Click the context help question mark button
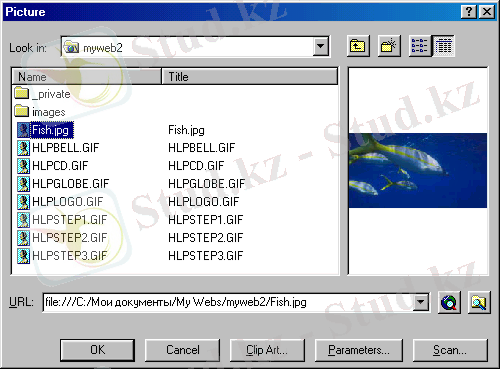This screenshot has height=369, width=500. [x=469, y=12]
